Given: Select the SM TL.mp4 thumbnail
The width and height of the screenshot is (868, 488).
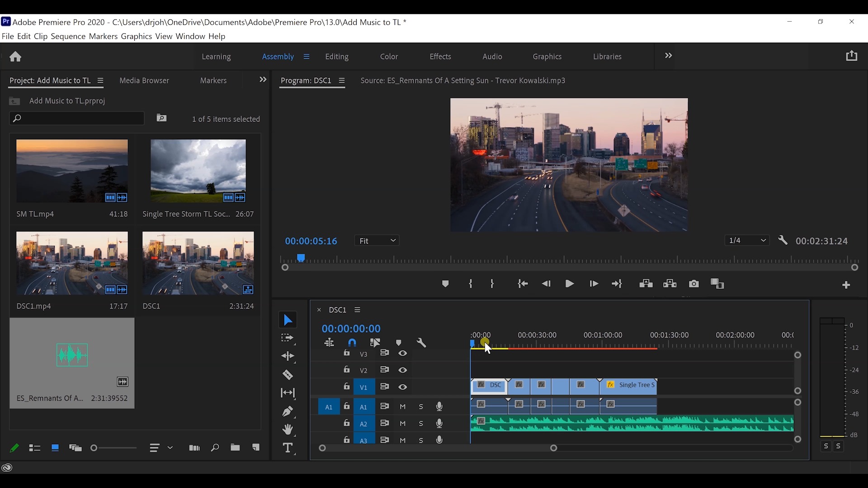Looking at the screenshot, I should (x=72, y=171).
